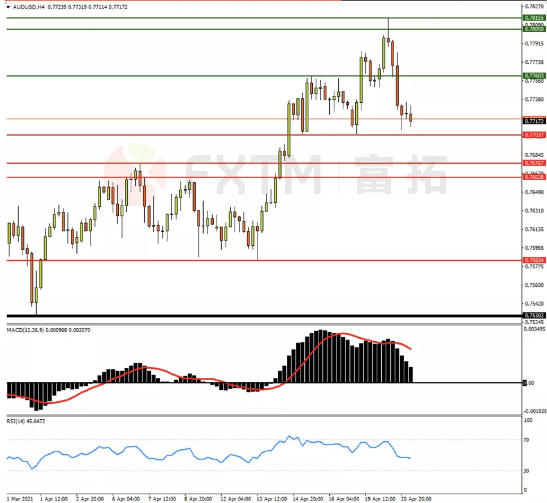Click the RSI 70 level scale label
Screen dimensions: 547x503
coord(526,440)
